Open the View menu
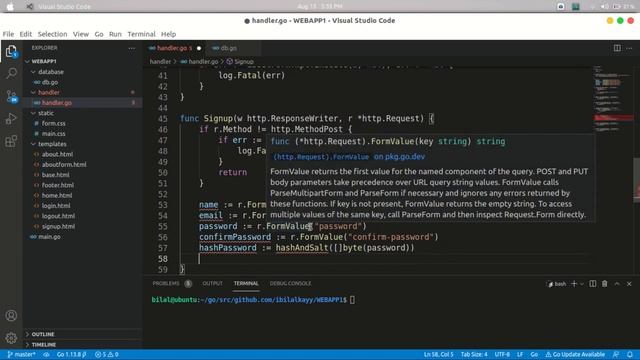Image resolution: width=640 pixels, height=360 pixels. (81, 34)
